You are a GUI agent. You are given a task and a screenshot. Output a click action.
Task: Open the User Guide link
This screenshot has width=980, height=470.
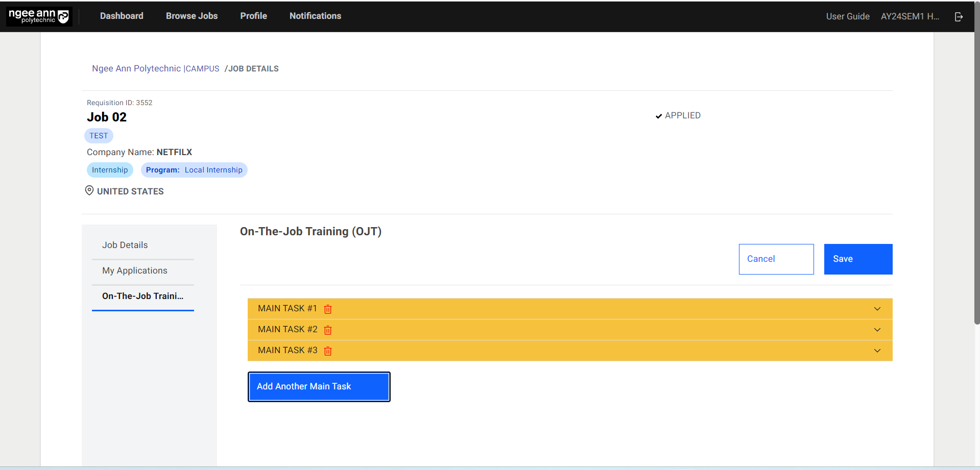tap(847, 16)
